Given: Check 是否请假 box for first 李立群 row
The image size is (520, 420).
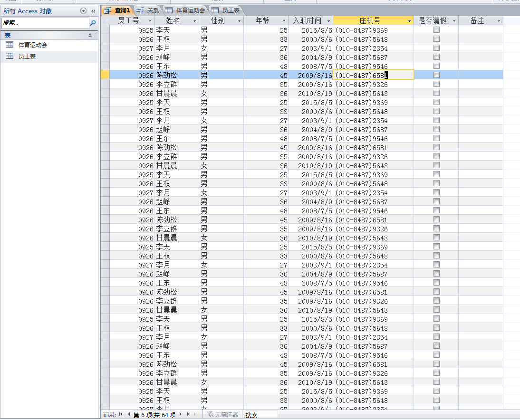Looking at the screenshot, I should click(x=436, y=84).
